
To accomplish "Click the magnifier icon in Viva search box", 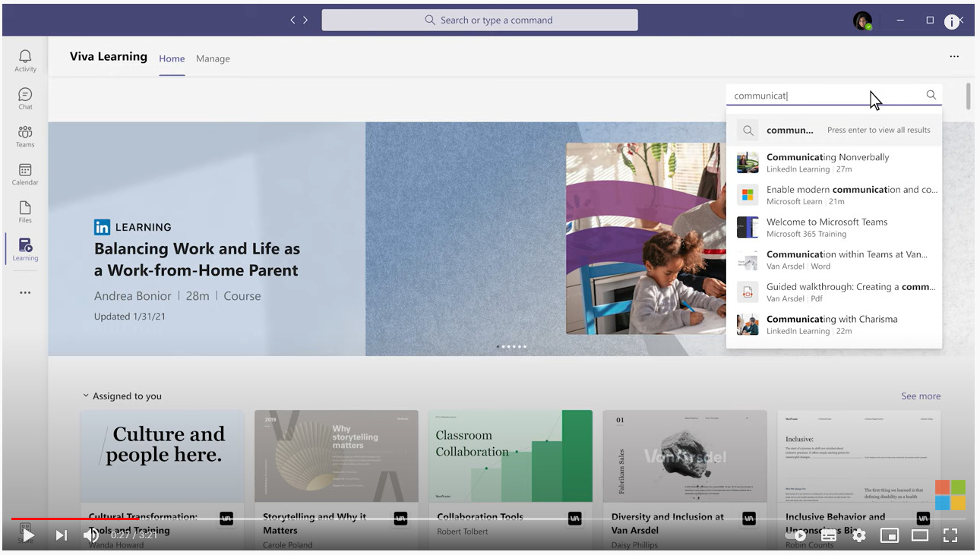I will (931, 95).
